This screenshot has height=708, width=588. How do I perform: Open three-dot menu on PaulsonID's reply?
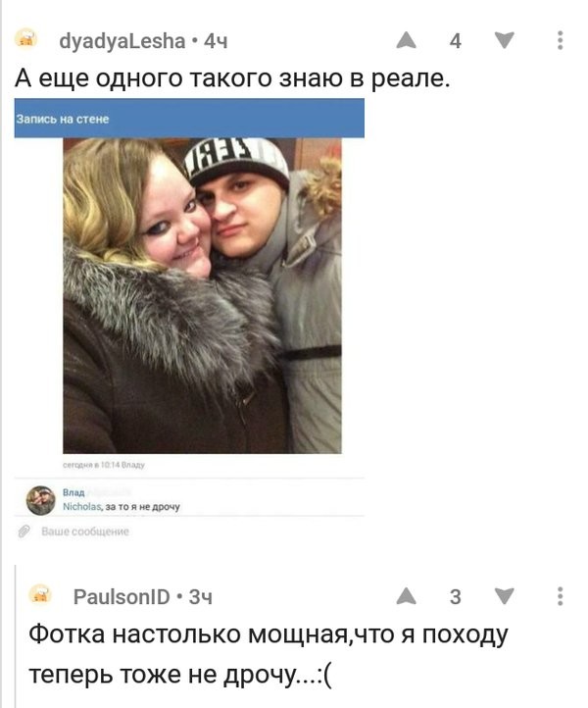coord(560,596)
